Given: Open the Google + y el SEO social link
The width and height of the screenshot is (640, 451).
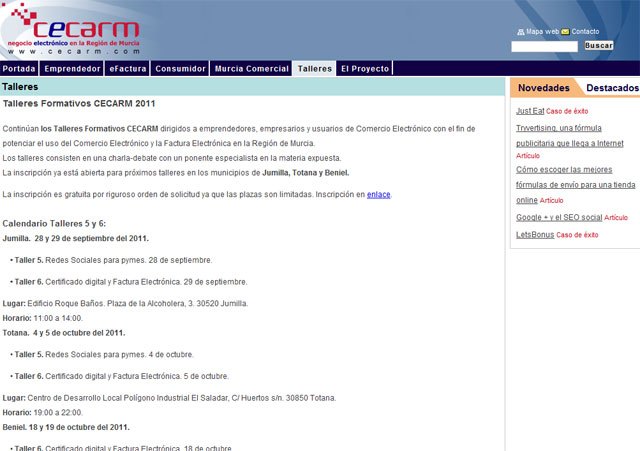Looking at the screenshot, I should [x=559, y=217].
